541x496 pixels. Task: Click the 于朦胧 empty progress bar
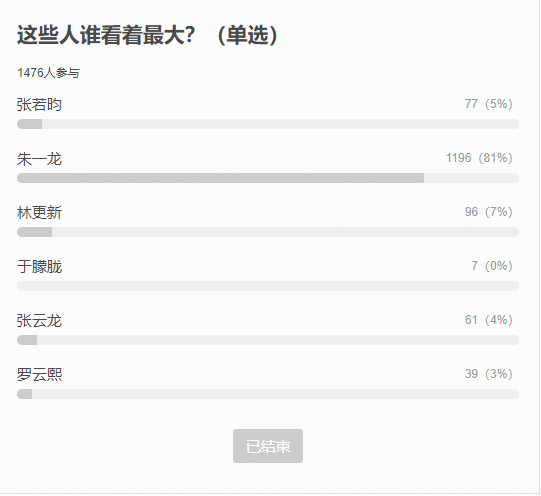click(268, 286)
